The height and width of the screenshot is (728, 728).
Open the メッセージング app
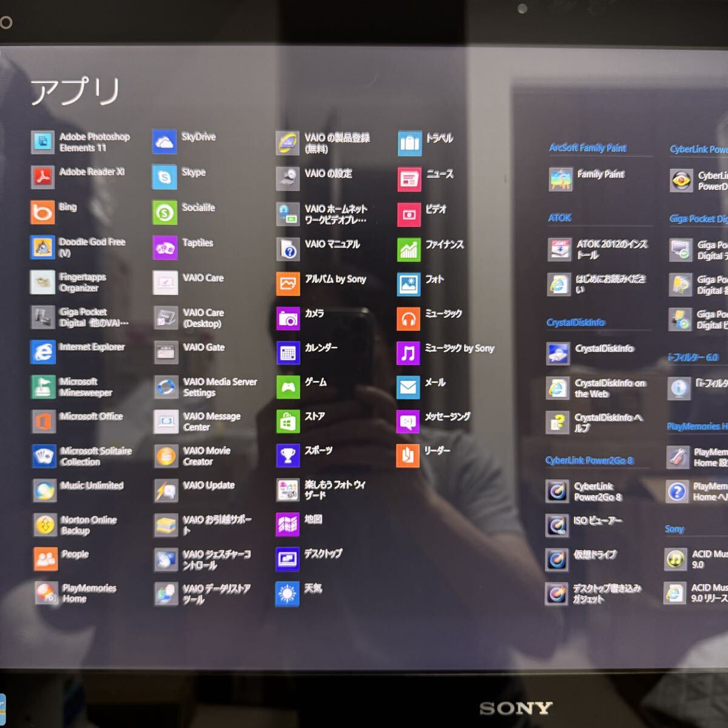434,422
